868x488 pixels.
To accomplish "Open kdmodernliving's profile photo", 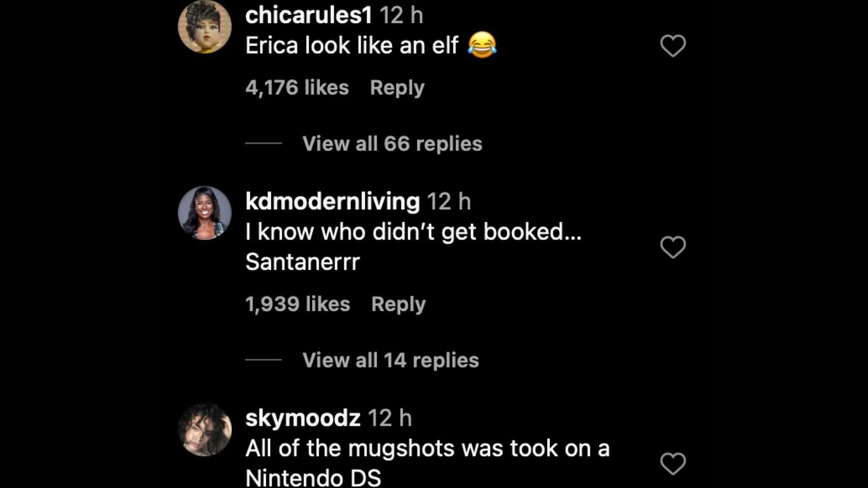I will [x=205, y=213].
